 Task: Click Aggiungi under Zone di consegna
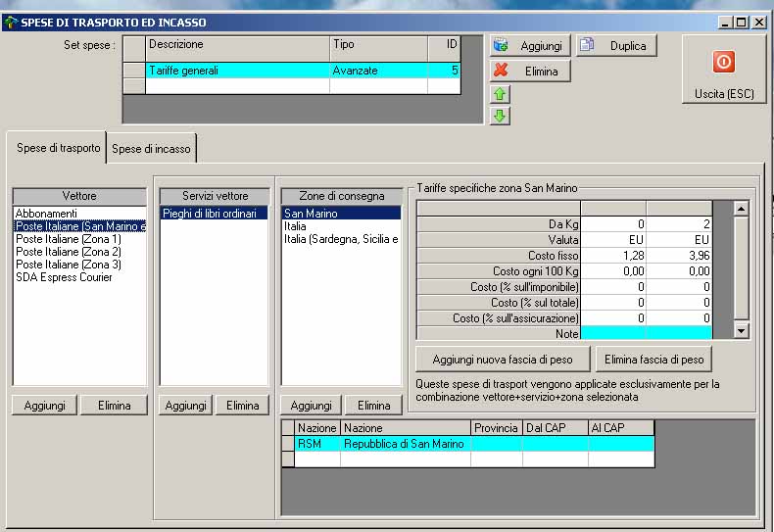click(x=311, y=406)
